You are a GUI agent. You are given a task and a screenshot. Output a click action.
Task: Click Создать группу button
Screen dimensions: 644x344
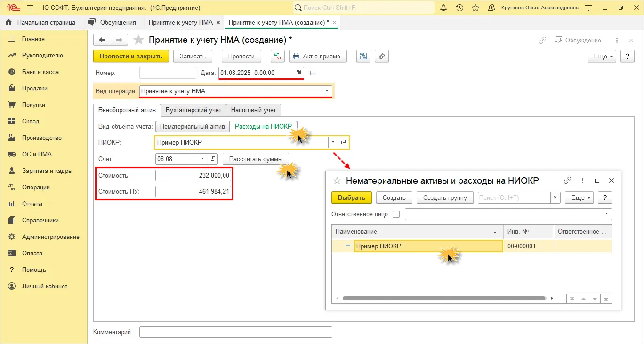pyautogui.click(x=445, y=197)
